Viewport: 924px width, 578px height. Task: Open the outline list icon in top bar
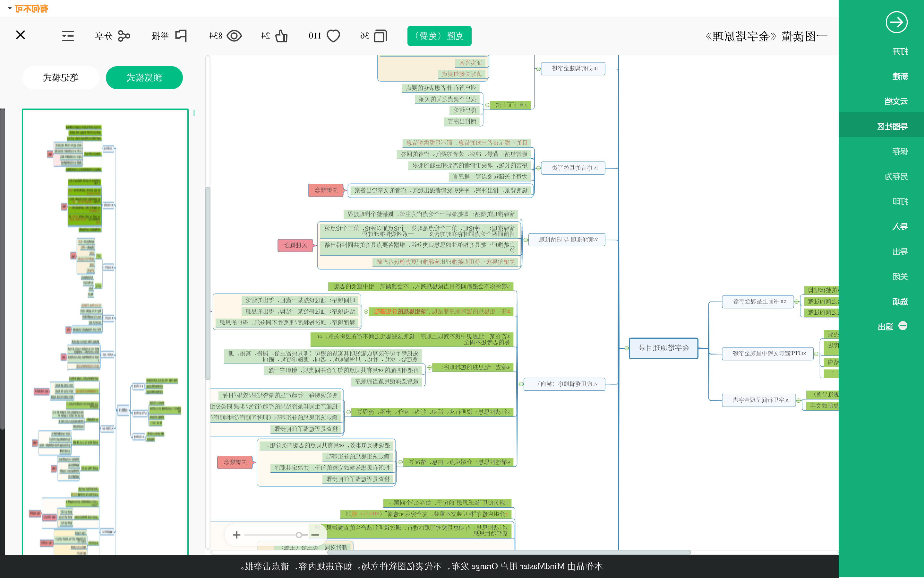[68, 36]
